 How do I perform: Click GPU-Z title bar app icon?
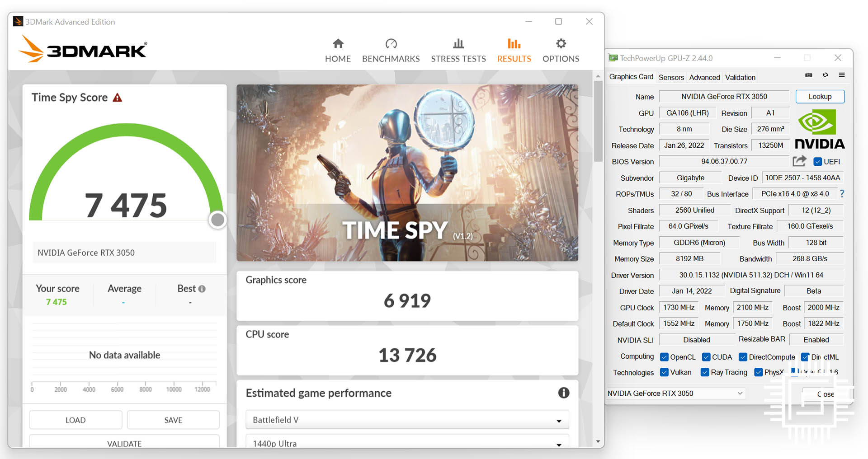click(613, 58)
